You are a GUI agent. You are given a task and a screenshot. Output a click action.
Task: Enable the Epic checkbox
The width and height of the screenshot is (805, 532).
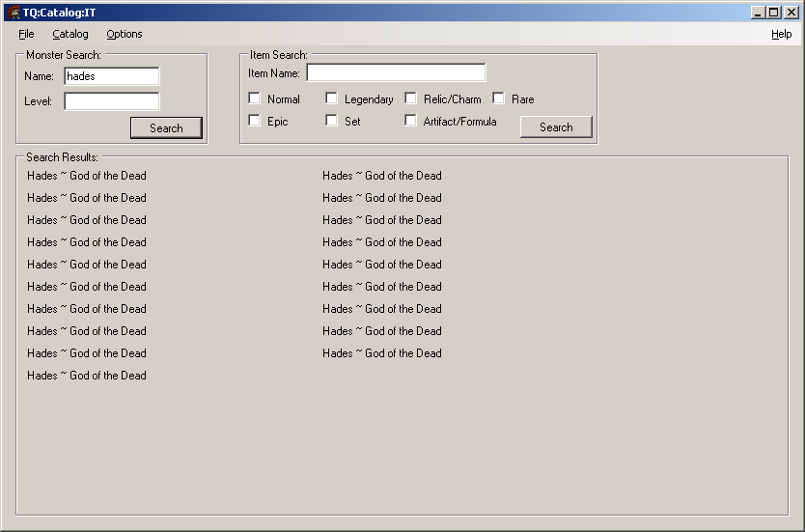(x=255, y=121)
